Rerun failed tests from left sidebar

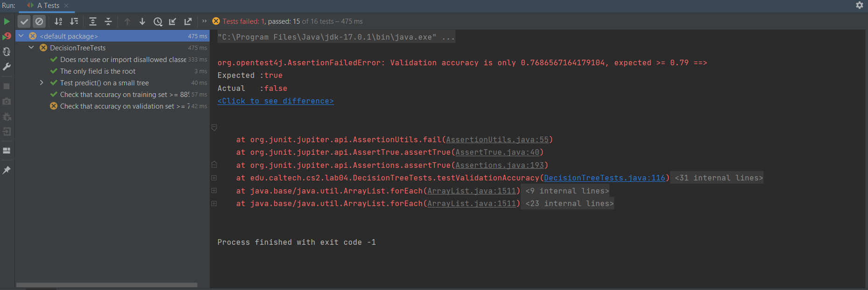coord(7,36)
